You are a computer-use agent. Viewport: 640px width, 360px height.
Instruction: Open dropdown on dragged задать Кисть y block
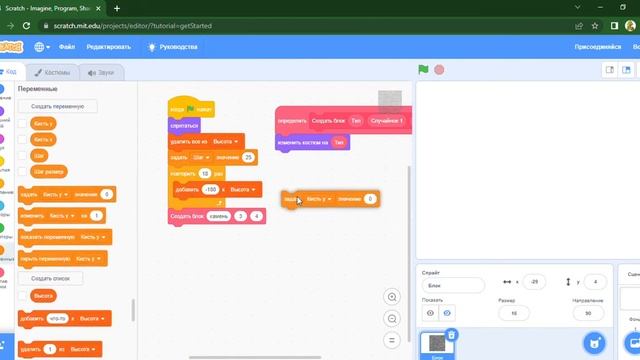(319, 199)
